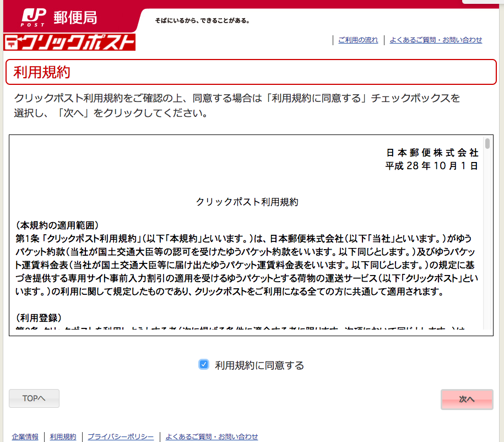Click the クリックポスト利用規約 title in terms
Image resolution: width=504 pixels, height=442 pixels.
(x=247, y=202)
